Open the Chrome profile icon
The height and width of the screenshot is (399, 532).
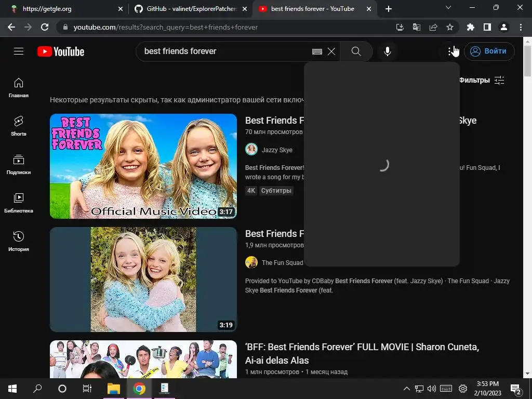504,27
